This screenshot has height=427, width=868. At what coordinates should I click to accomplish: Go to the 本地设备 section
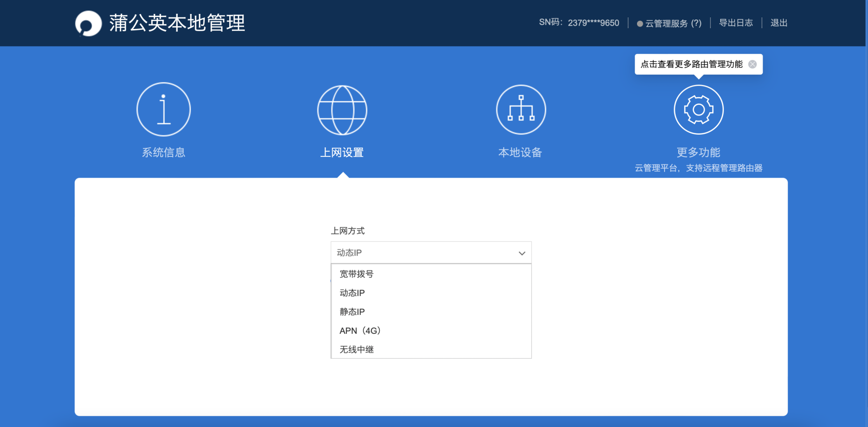pyautogui.click(x=520, y=152)
